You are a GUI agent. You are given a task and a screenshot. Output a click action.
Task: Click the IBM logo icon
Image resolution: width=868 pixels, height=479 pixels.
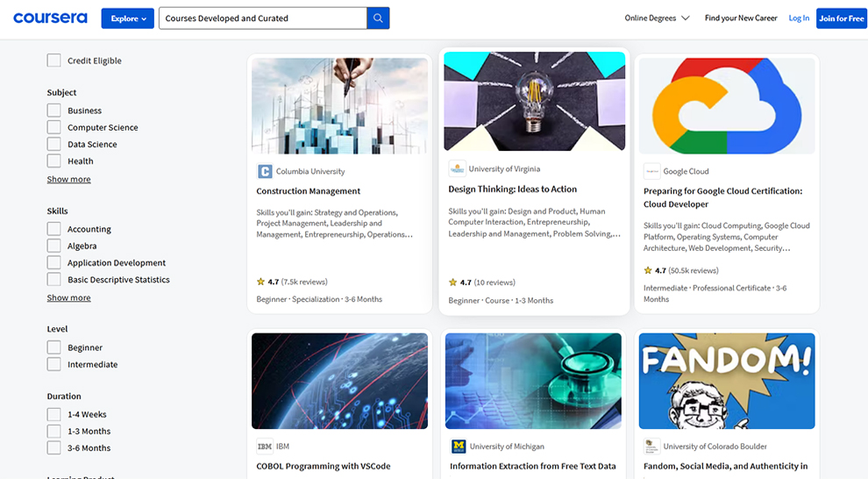coord(265,447)
